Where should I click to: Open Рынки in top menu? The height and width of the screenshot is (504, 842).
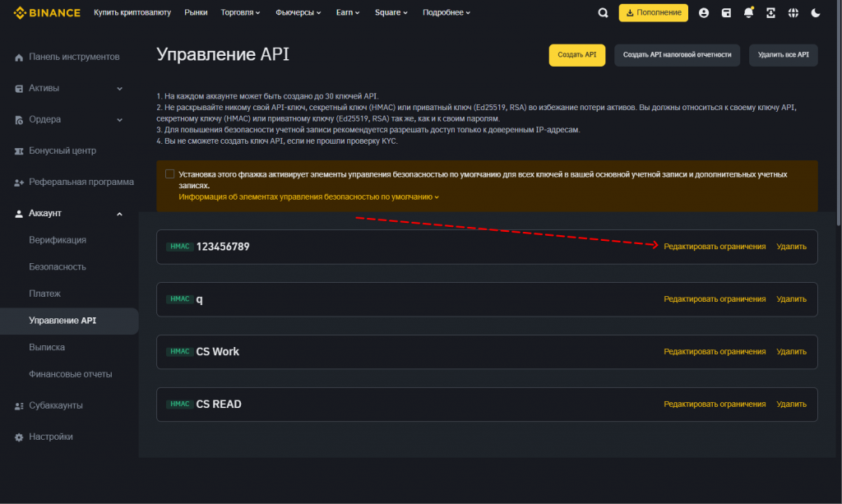pos(196,12)
